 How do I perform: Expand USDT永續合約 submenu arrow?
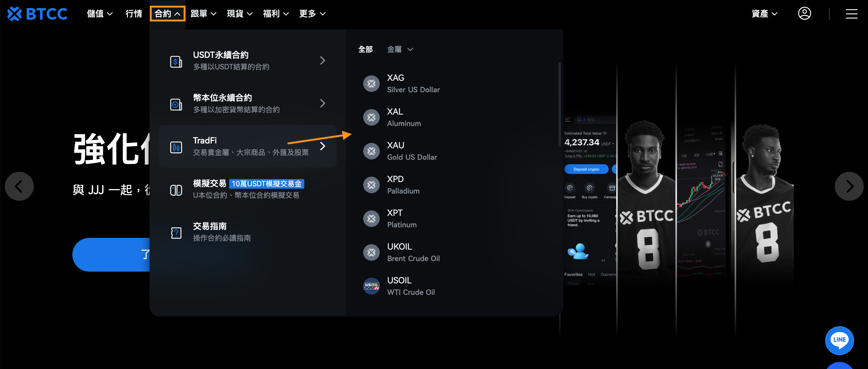(322, 61)
